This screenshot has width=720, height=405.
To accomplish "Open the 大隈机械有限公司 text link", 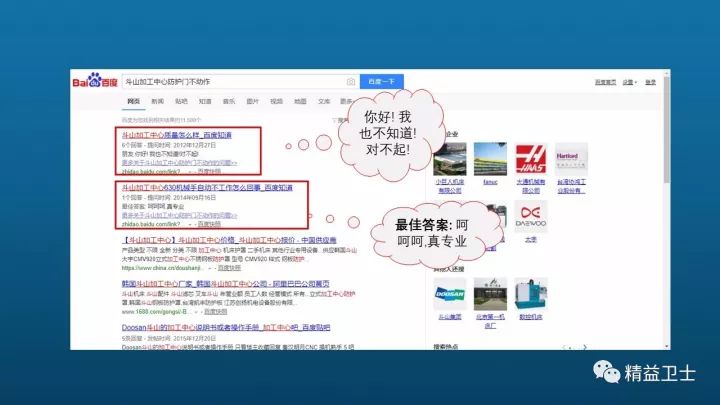I will [530, 186].
